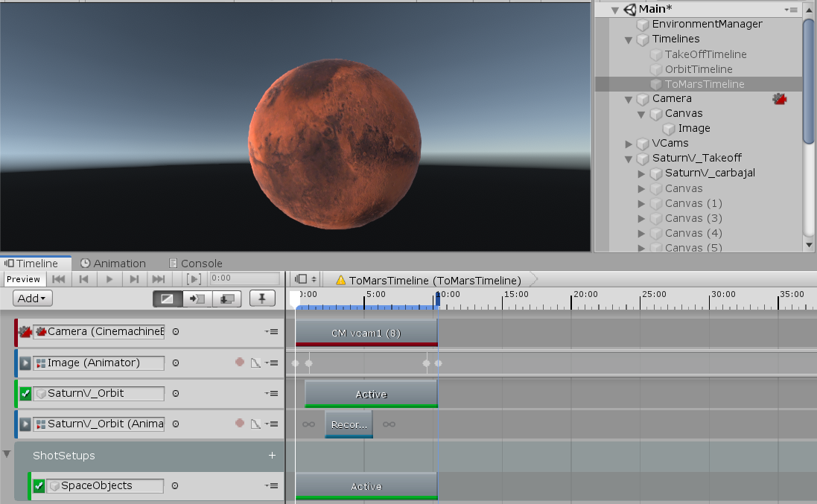This screenshot has height=504, width=817.
Task: Toggle Play Range mode button
Action: tap(194, 279)
